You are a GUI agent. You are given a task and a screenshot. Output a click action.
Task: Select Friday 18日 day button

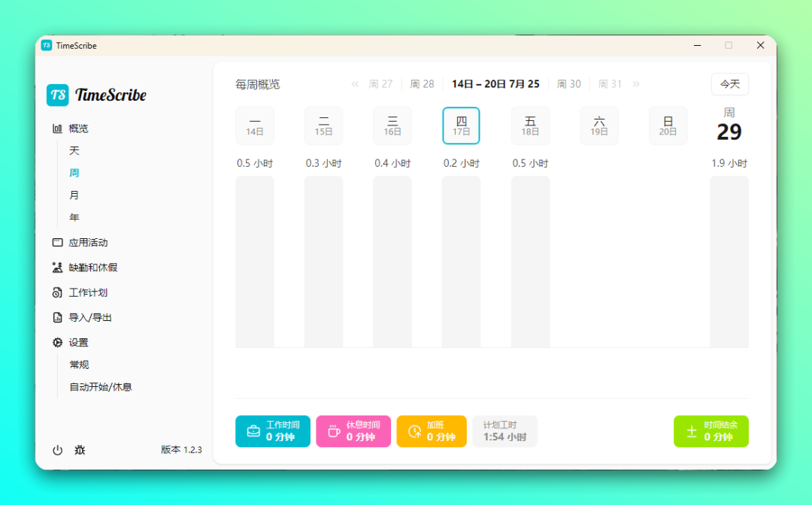tap(530, 125)
